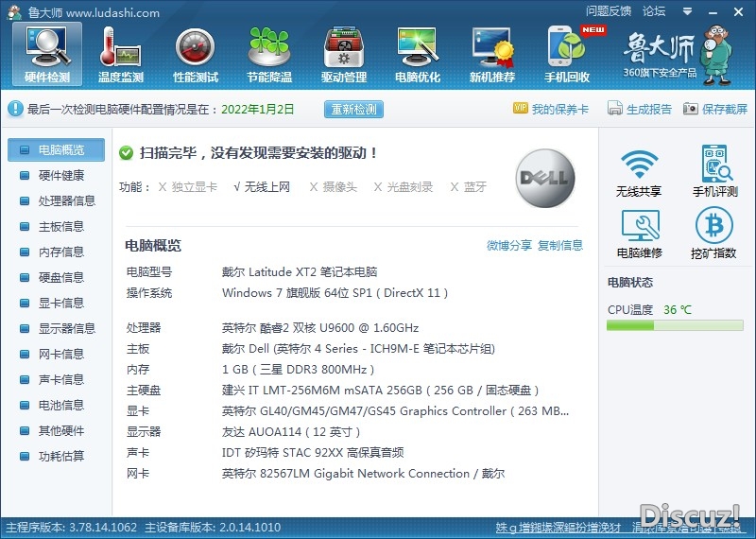
Task: Open the 论坛 forum link
Action: click(x=654, y=11)
